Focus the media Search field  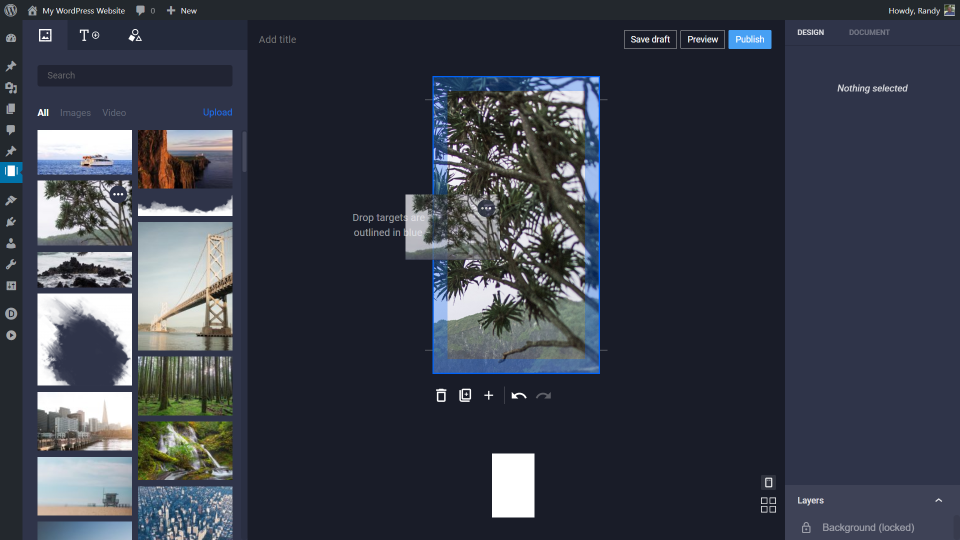click(135, 75)
